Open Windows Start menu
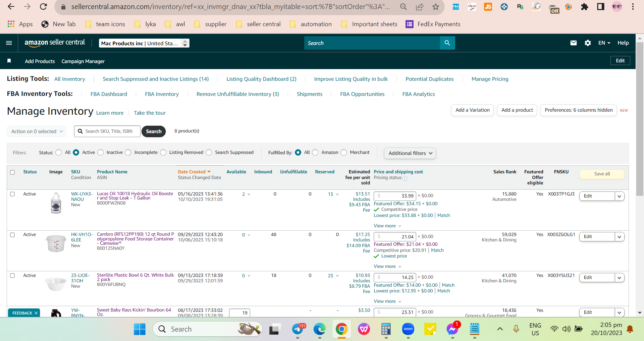This screenshot has width=644, height=341. [140, 329]
